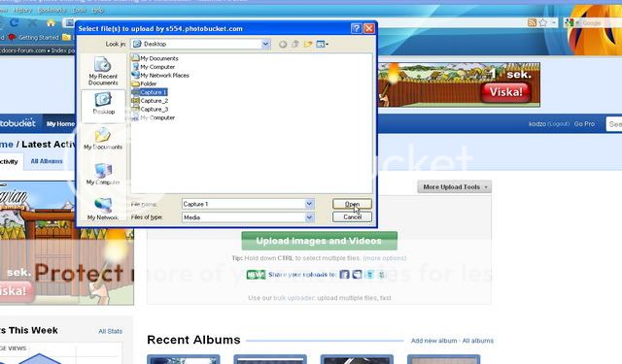Select My Network in places bar
The height and width of the screenshot is (364, 622).
tap(103, 209)
